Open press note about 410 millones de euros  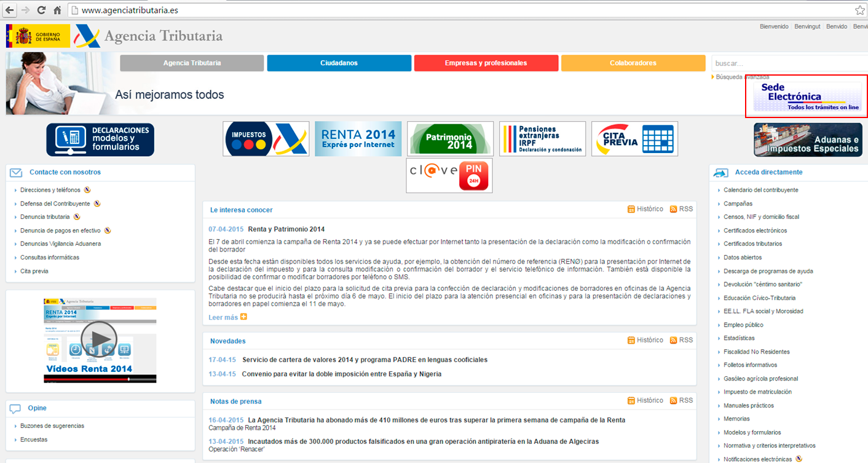click(437, 421)
